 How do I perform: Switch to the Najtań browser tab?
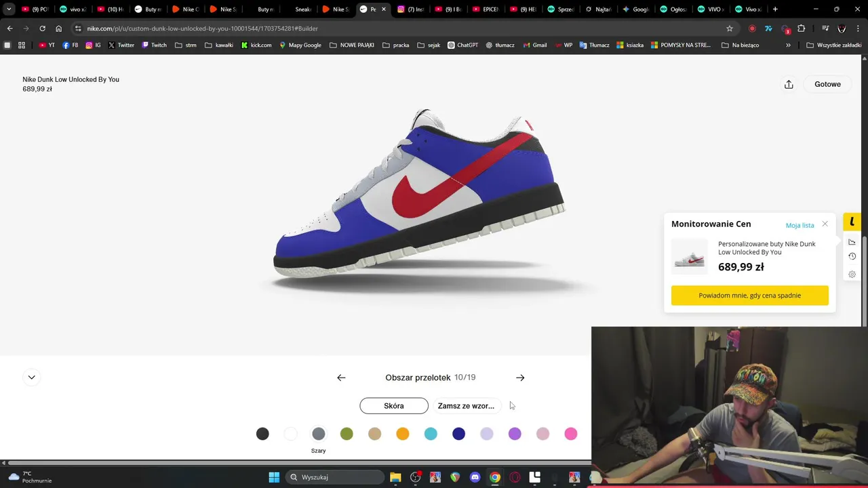(x=598, y=9)
